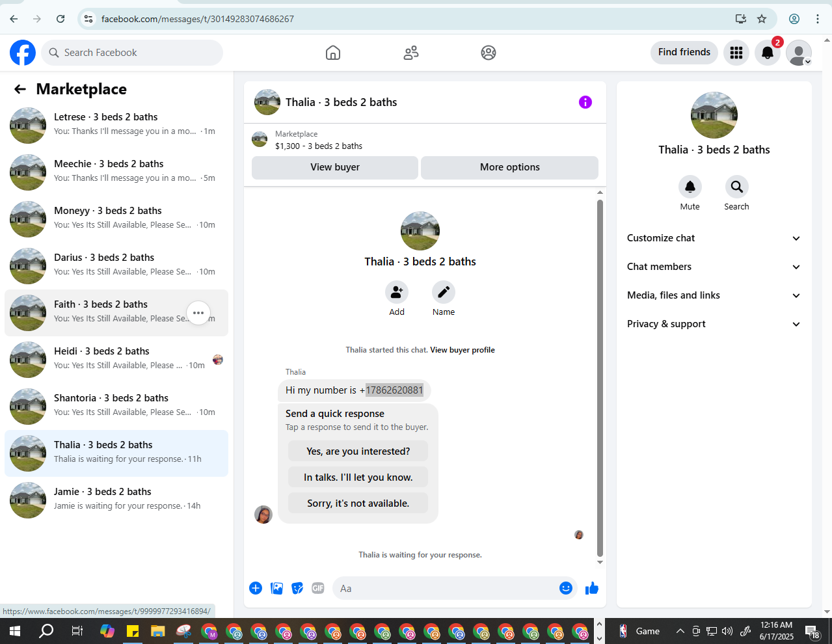Open the account profile avatar menu
Screen dimensions: 832x644
799,53
